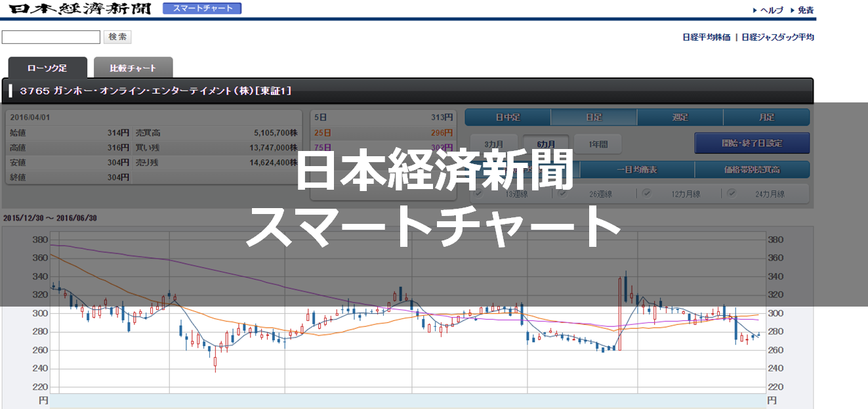The width and height of the screenshot is (868, 409).
Task: Set chart period to 1年間
Action: click(x=598, y=142)
